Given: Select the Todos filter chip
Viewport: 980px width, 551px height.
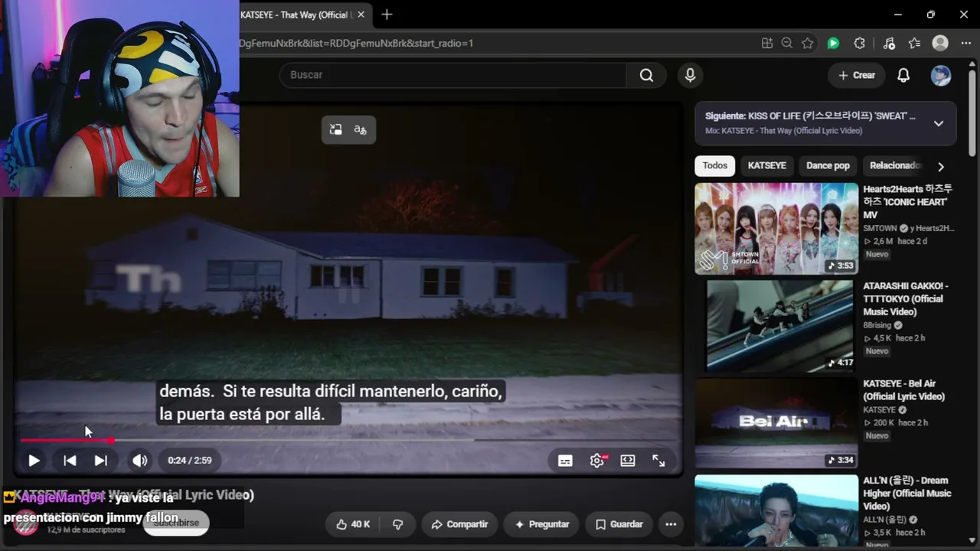Looking at the screenshot, I should [x=715, y=166].
